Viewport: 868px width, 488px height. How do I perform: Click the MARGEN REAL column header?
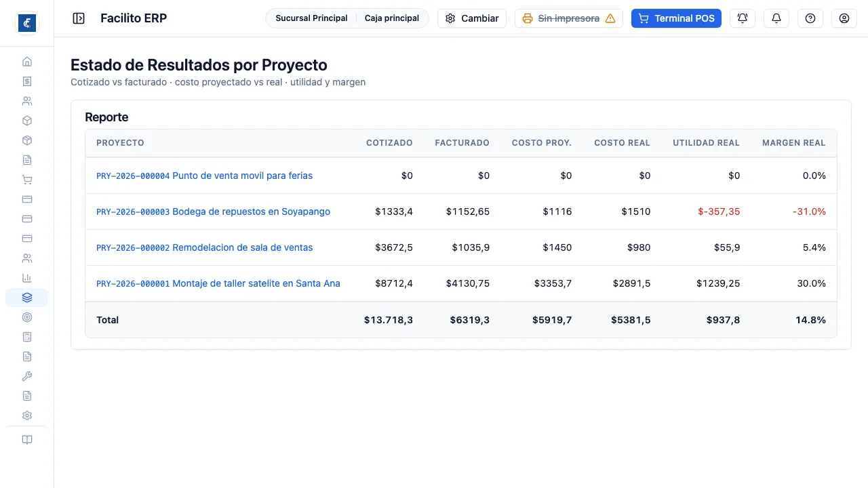pyautogui.click(x=794, y=143)
